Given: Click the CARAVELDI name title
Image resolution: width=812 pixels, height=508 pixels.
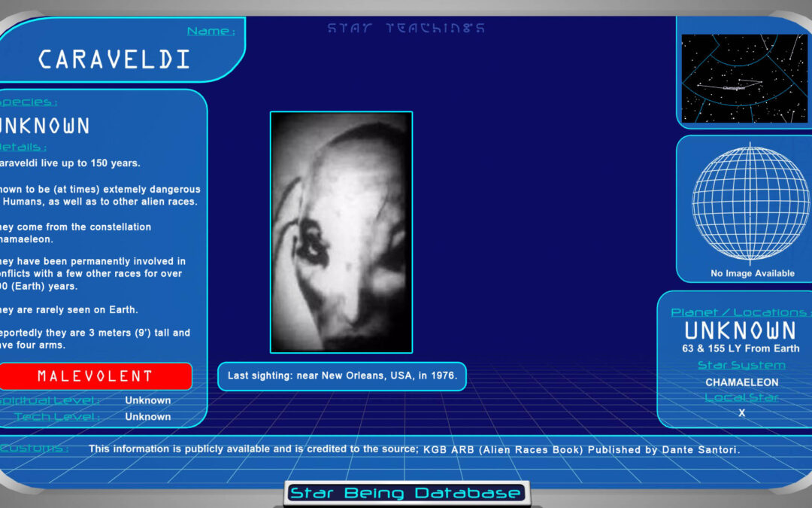Looking at the screenshot, I should [x=114, y=59].
